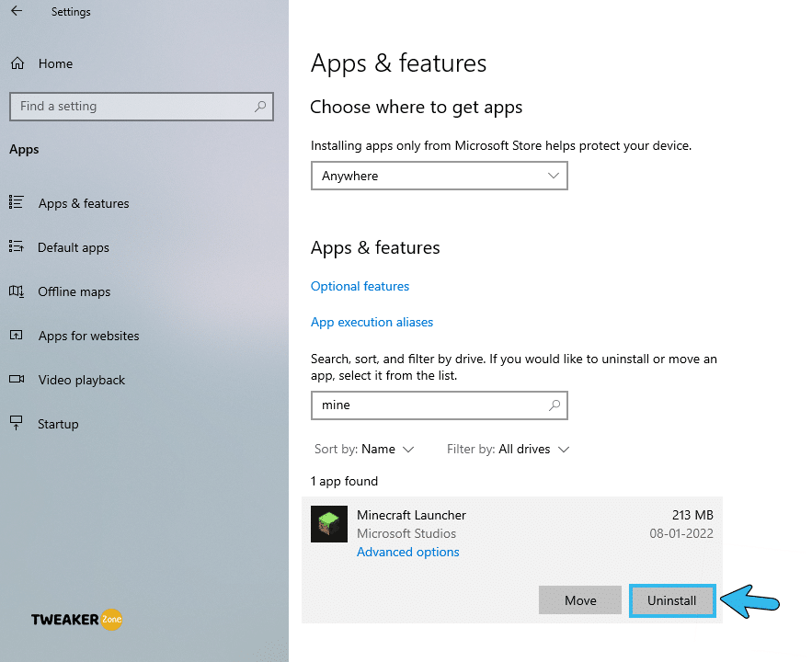The height and width of the screenshot is (662, 812).
Task: Click the Apps for websites icon
Action: click(16, 335)
